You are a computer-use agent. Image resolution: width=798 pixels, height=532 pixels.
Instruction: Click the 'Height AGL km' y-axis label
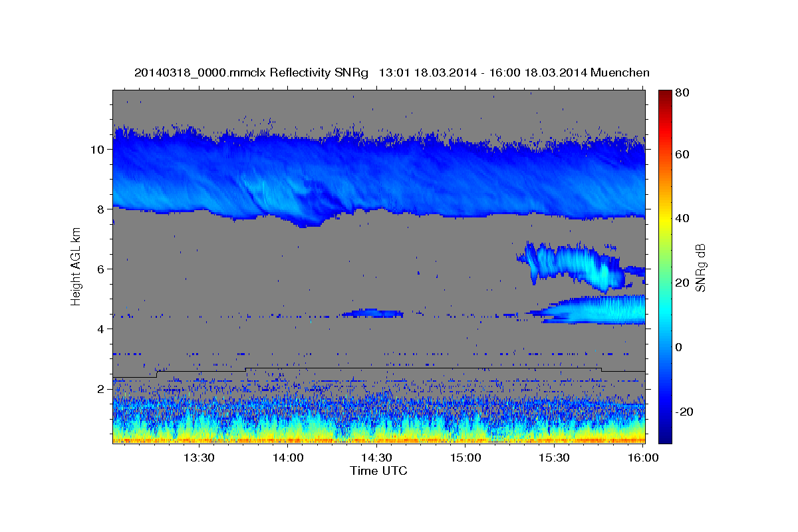point(76,267)
